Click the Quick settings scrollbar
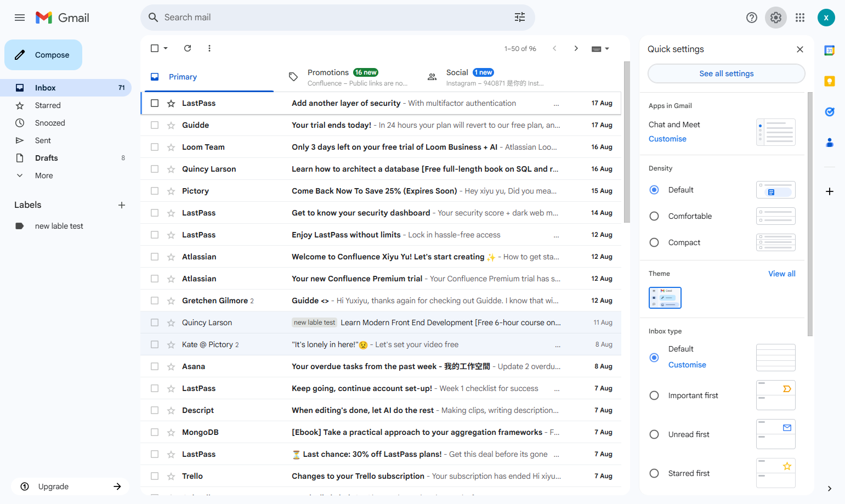Image resolution: width=845 pixels, height=504 pixels. [x=810, y=214]
